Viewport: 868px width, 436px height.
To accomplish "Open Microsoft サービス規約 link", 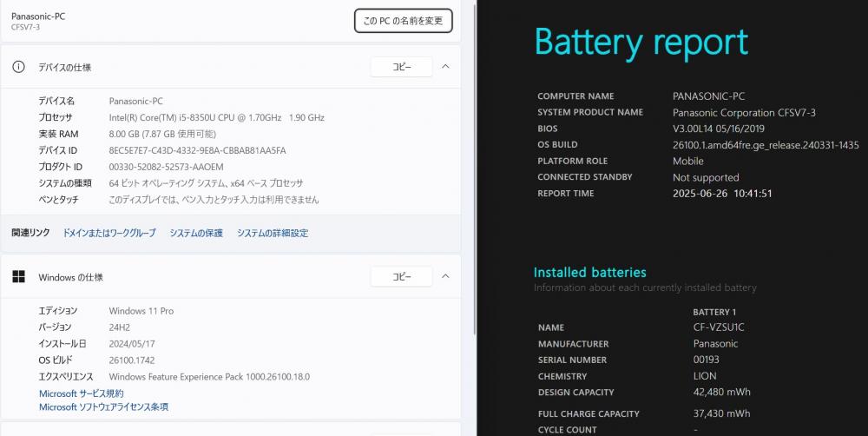I will 82,393.
